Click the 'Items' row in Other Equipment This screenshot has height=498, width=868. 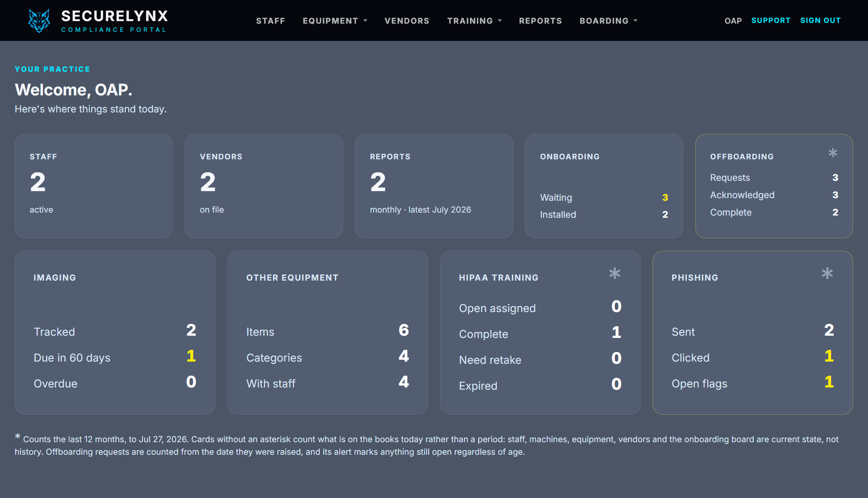click(328, 331)
